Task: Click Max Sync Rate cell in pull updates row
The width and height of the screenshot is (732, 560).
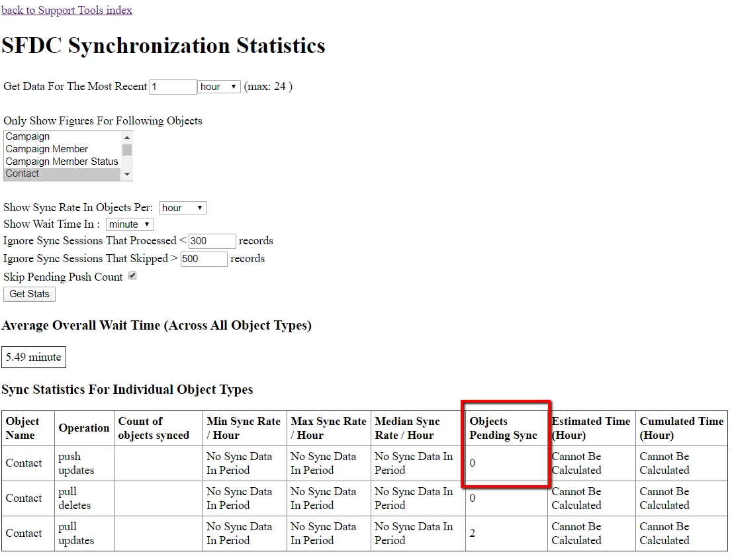Action: (x=329, y=534)
